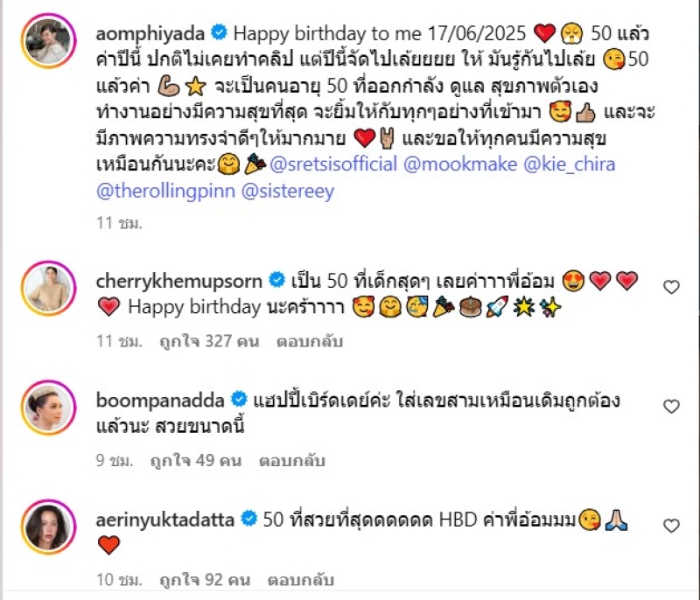Open the boompanadda username link
This screenshot has width=700, height=600.
160,401
